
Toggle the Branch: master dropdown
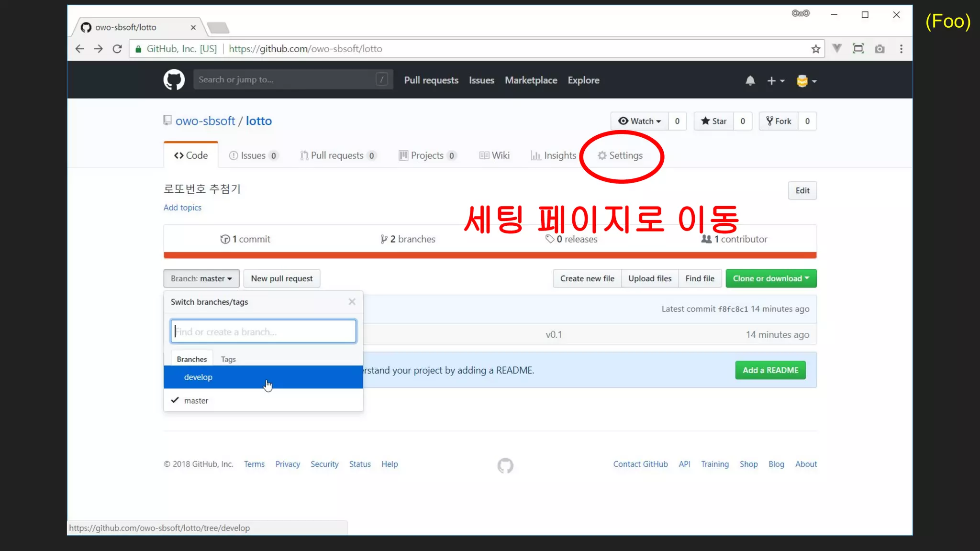click(201, 278)
